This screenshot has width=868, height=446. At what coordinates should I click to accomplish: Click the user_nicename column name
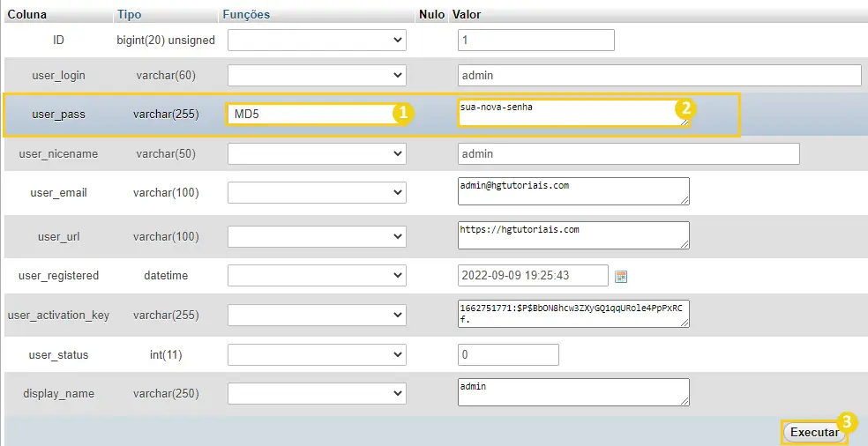tap(59, 154)
